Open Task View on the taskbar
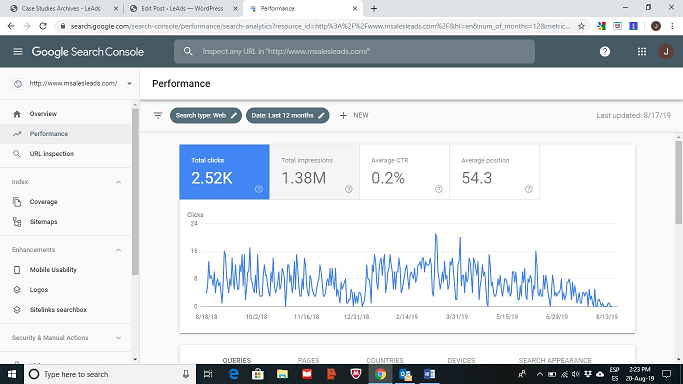This screenshot has height=384, width=683. (x=208, y=374)
